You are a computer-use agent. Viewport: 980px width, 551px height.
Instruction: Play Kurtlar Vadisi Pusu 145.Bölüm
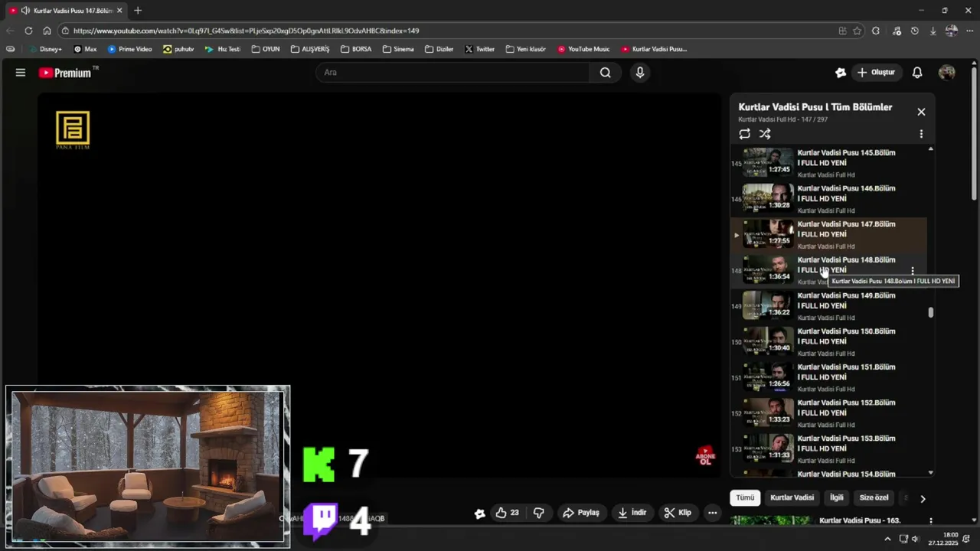click(828, 163)
